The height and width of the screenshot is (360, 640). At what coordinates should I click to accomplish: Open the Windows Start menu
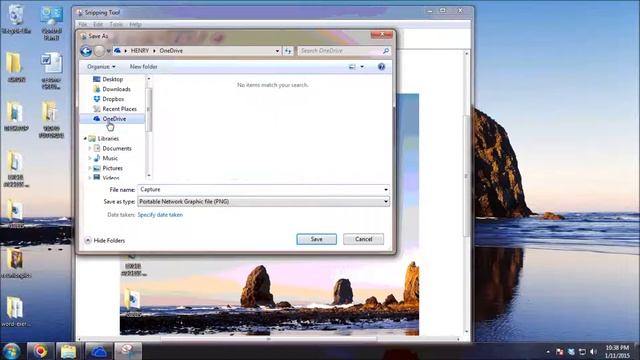[x=11, y=351]
